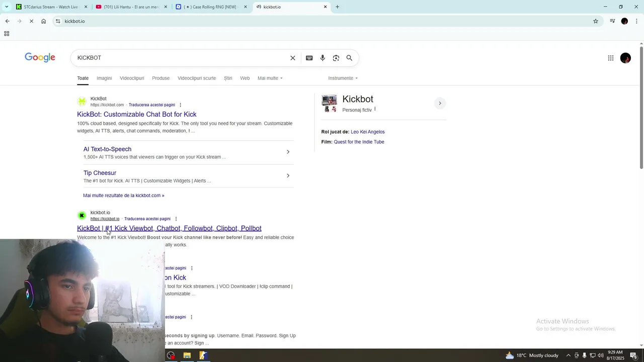Switch to the Videoclipuri scurte tab
644x362 pixels.
(197, 78)
